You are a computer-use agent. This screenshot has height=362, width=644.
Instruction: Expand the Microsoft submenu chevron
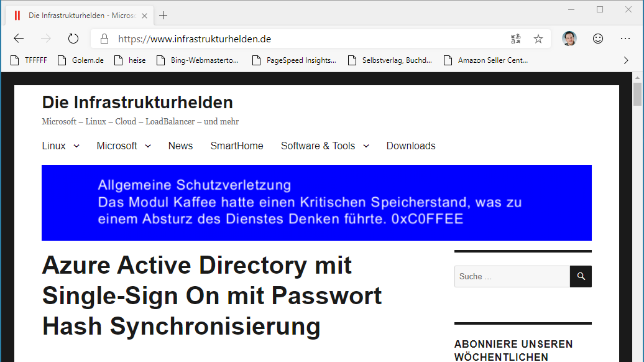coord(148,146)
